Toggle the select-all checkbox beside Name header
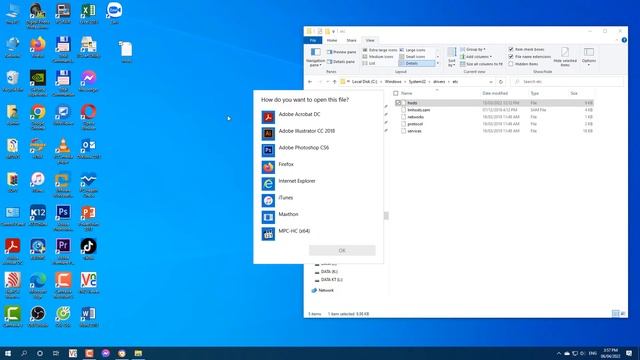Viewport: 640px width, 360px height. [x=396, y=93]
